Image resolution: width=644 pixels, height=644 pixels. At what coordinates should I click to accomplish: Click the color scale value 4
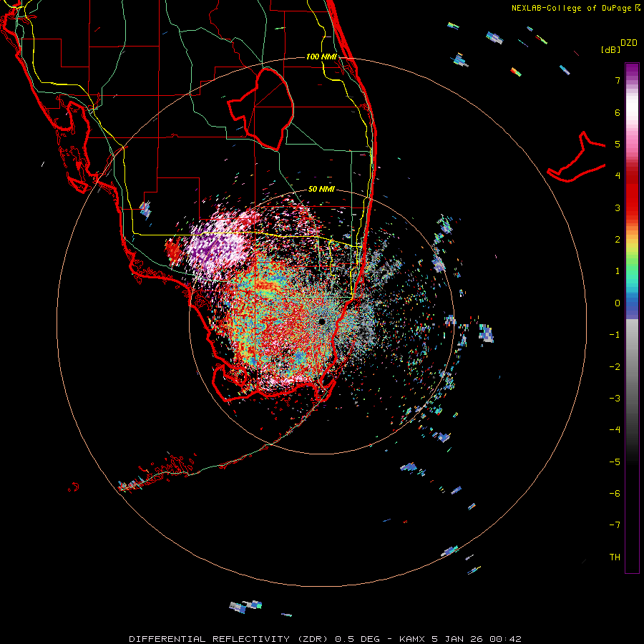[x=618, y=176]
